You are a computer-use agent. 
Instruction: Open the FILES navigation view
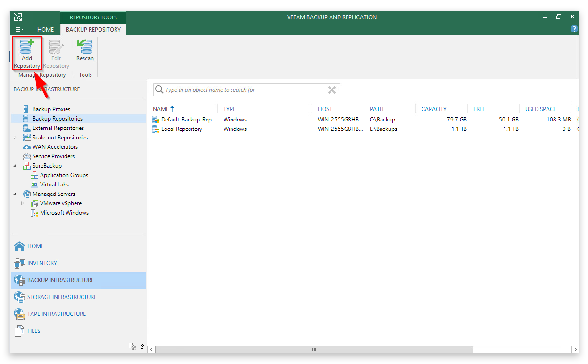[x=78, y=331]
